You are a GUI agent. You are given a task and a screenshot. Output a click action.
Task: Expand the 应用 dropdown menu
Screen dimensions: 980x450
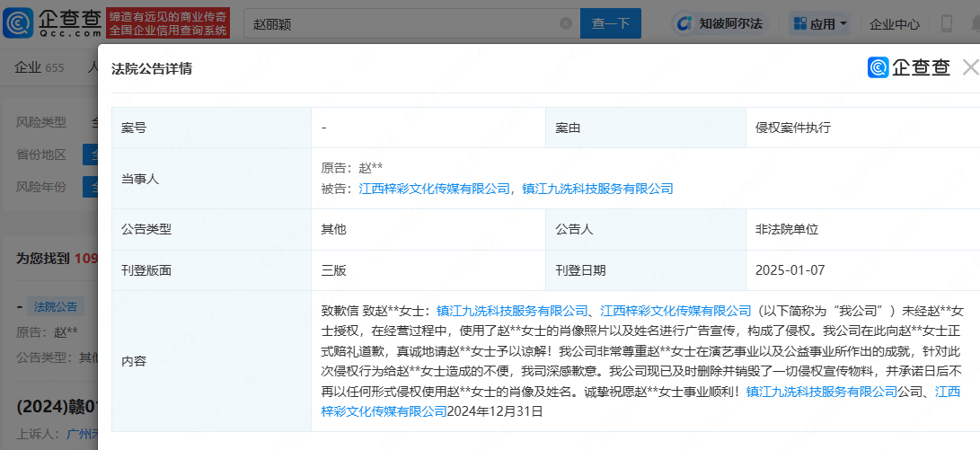tap(819, 23)
